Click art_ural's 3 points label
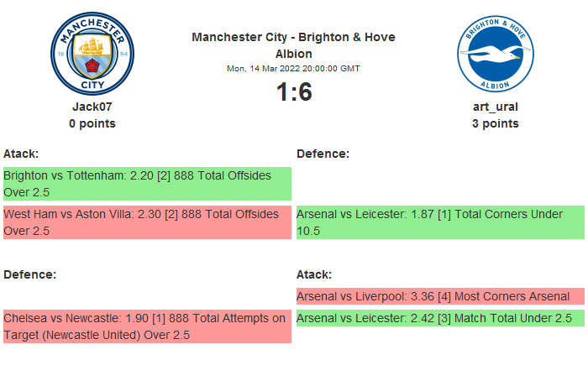588x386 pixels. point(495,123)
